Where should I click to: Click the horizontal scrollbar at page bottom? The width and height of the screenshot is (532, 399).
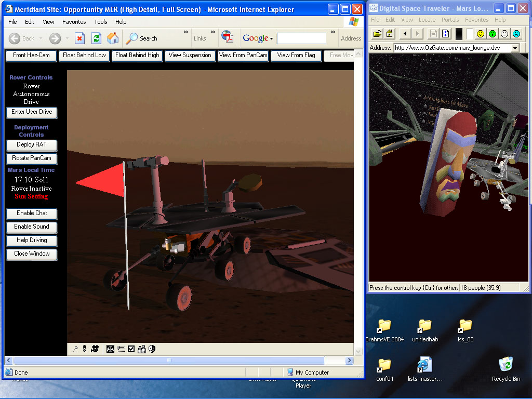[x=169, y=360]
